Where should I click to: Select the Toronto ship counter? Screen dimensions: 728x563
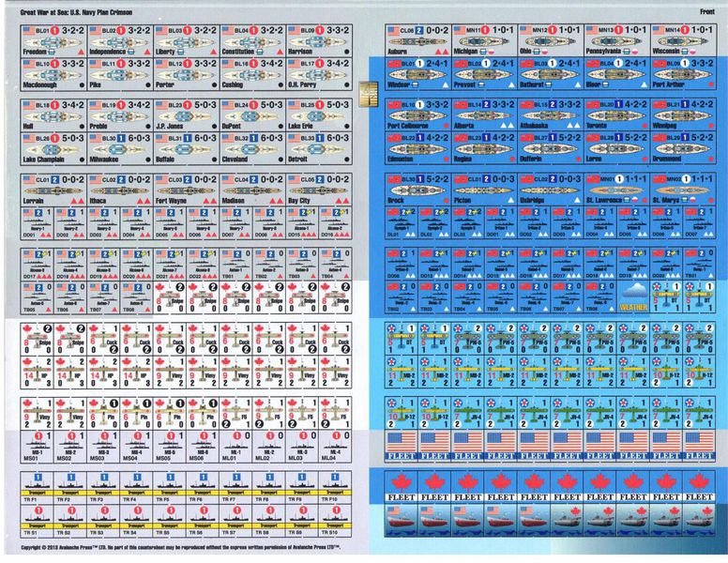[x=617, y=115]
